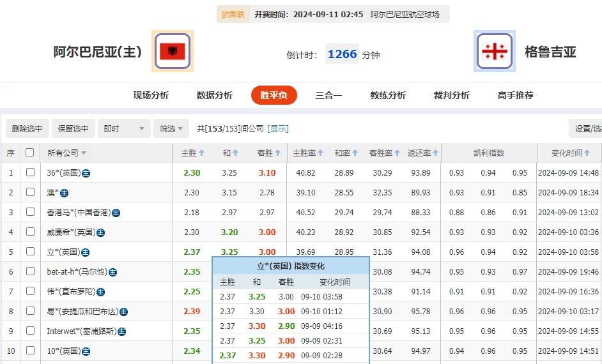Image resolution: width=602 pixels, height=364 pixels.
Task: Sort by 主胜 column arrow
Action: [x=202, y=153]
